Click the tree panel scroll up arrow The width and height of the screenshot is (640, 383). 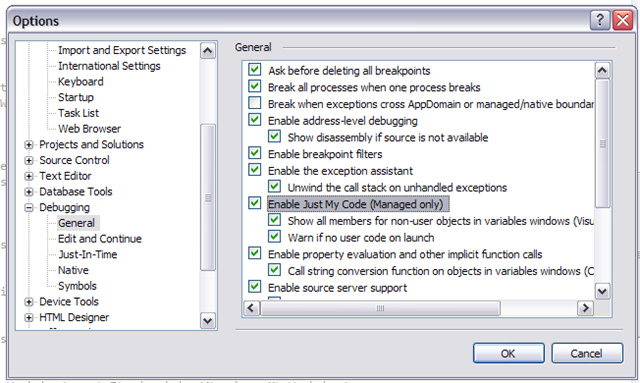coord(208,51)
